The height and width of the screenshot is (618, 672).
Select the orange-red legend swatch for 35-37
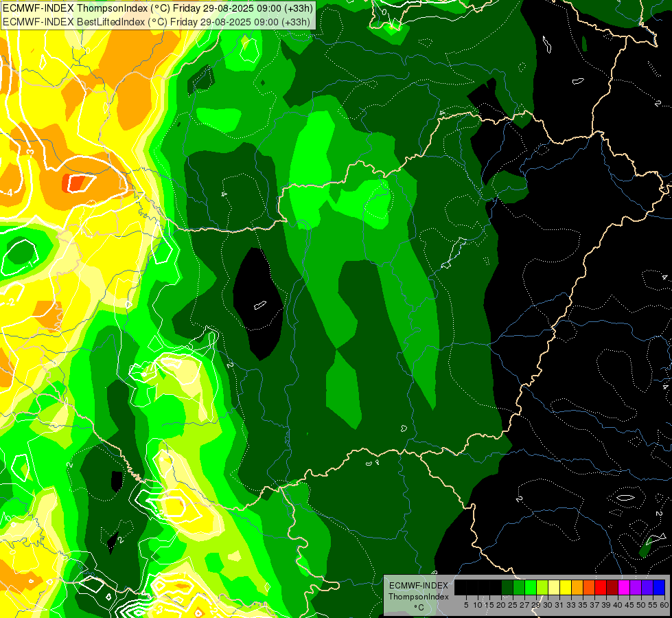[x=589, y=587]
